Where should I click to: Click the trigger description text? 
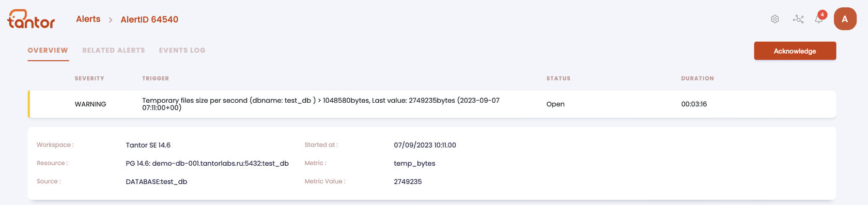click(321, 104)
